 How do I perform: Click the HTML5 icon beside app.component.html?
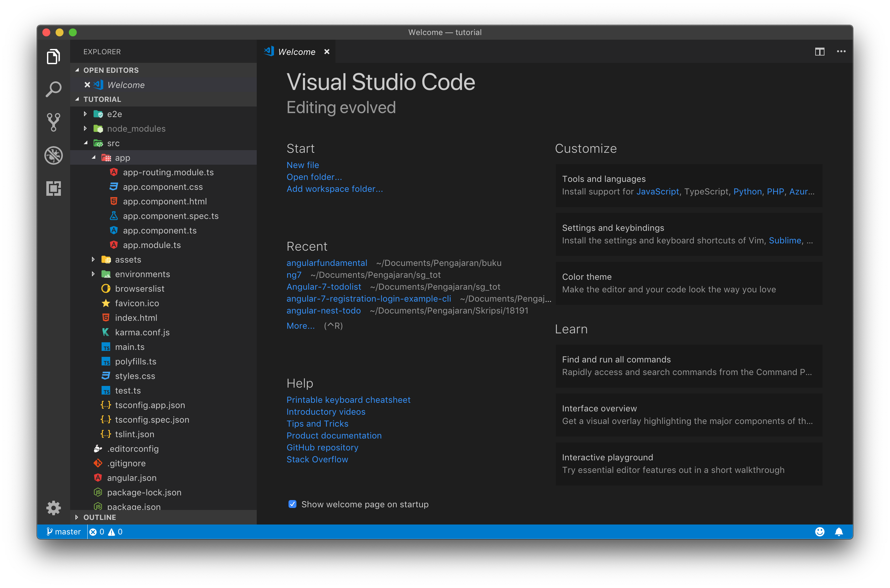(113, 201)
